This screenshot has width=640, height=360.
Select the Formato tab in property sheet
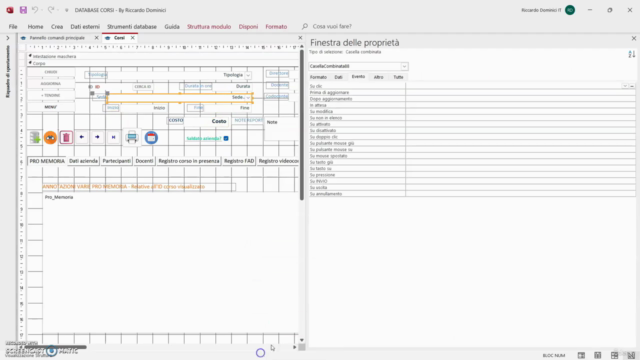coord(318,77)
